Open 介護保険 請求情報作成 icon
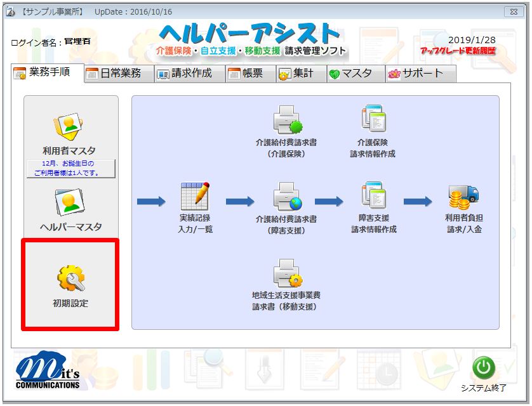 pos(373,119)
